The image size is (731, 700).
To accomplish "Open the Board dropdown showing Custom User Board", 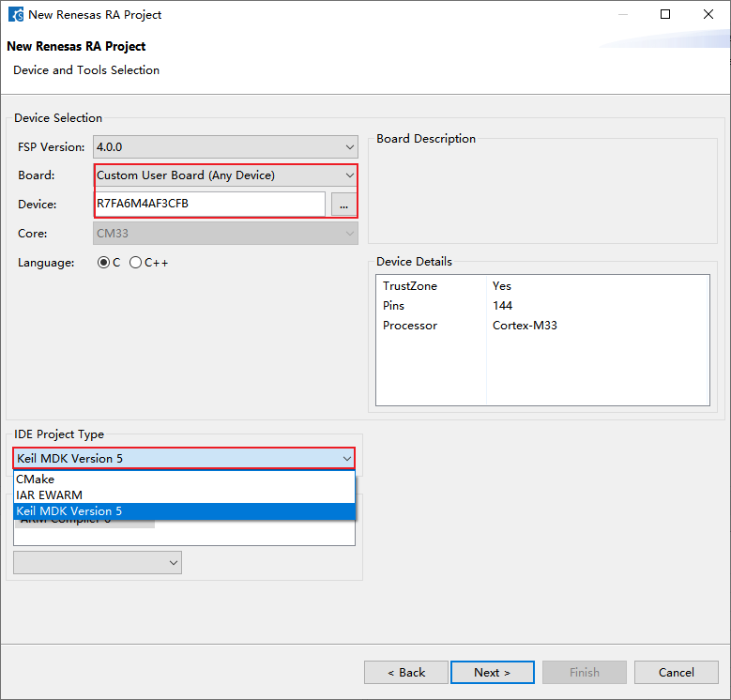I will (225, 175).
